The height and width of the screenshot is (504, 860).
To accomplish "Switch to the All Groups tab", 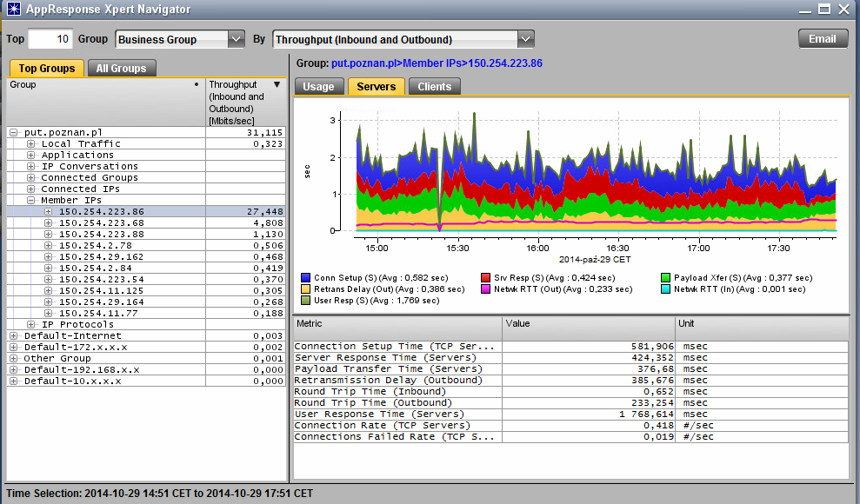I will [121, 68].
